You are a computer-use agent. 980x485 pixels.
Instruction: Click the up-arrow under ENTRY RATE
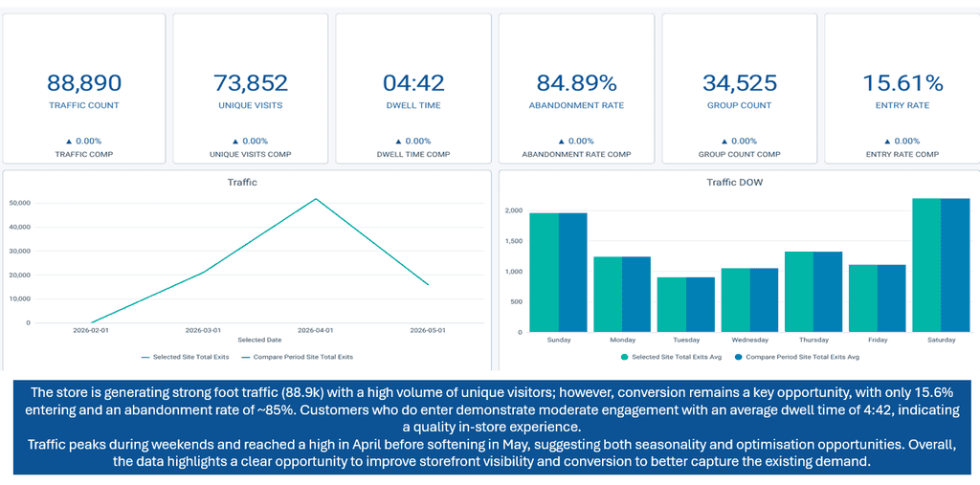pos(888,142)
